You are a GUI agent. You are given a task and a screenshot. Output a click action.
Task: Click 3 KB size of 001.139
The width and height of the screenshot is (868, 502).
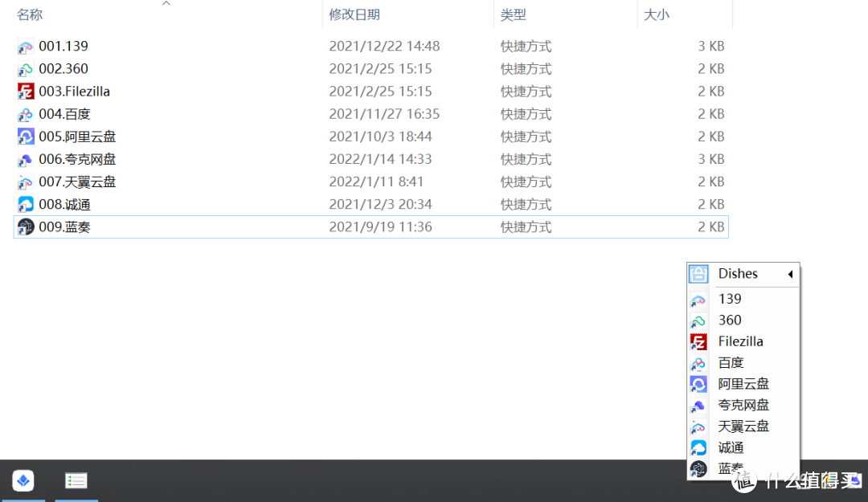point(710,46)
